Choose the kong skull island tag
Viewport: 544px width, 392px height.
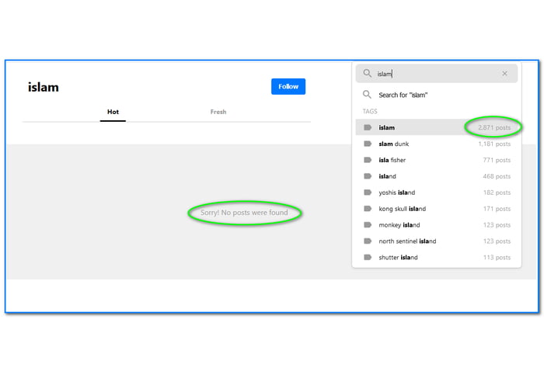pyautogui.click(x=402, y=209)
